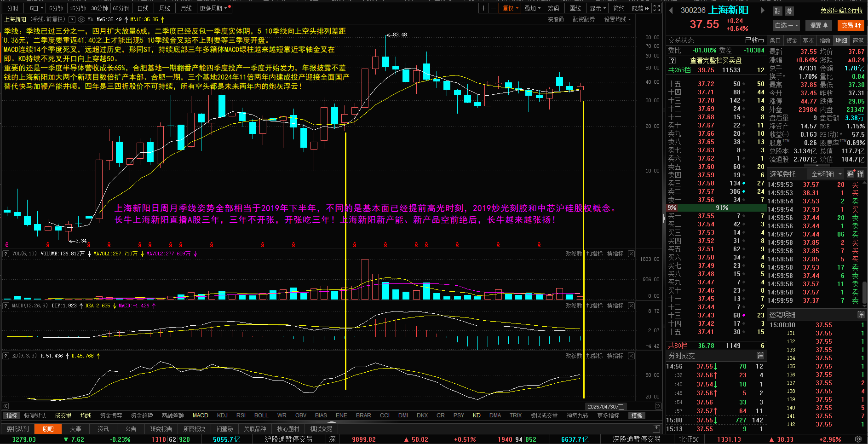Select KDJ indicator in bottom bar
The width and height of the screenshot is (868, 444).
click(x=222, y=416)
